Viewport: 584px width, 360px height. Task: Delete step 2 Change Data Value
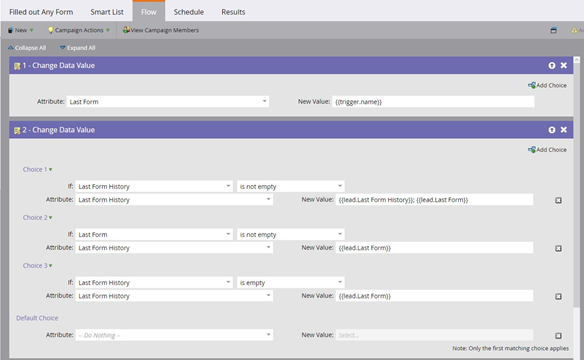tap(564, 130)
